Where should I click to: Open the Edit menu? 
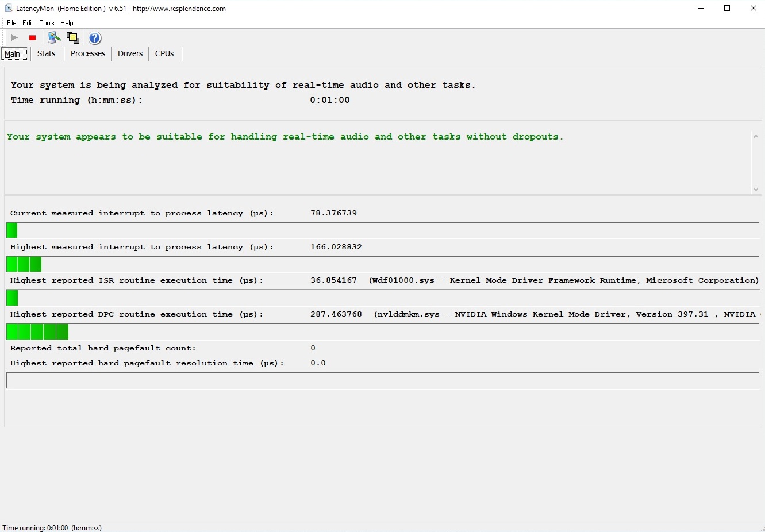(28, 23)
